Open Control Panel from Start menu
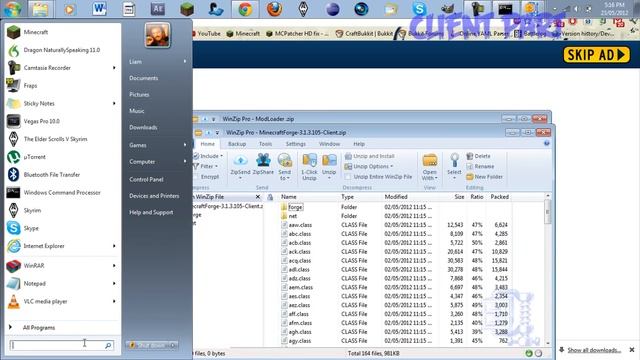The height and width of the screenshot is (360, 640). [x=146, y=179]
